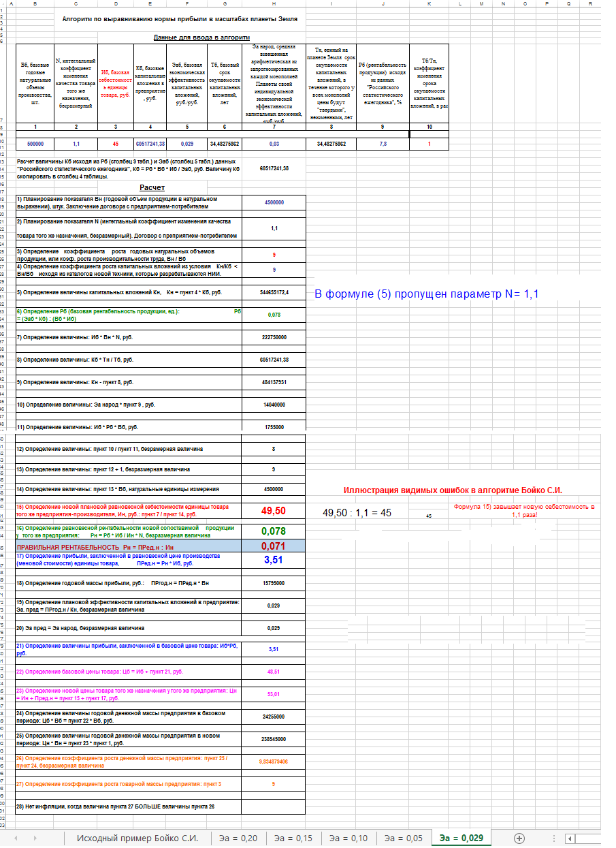Click note 'В формуле (5) пропущен параметр N= 1,1'
The height and width of the screenshot is (848, 616).
coord(427,294)
